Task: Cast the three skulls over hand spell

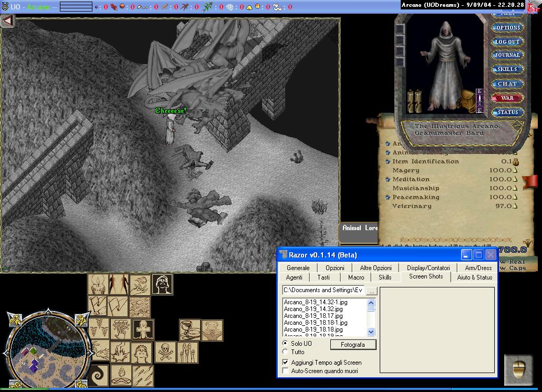Action: click(x=121, y=329)
